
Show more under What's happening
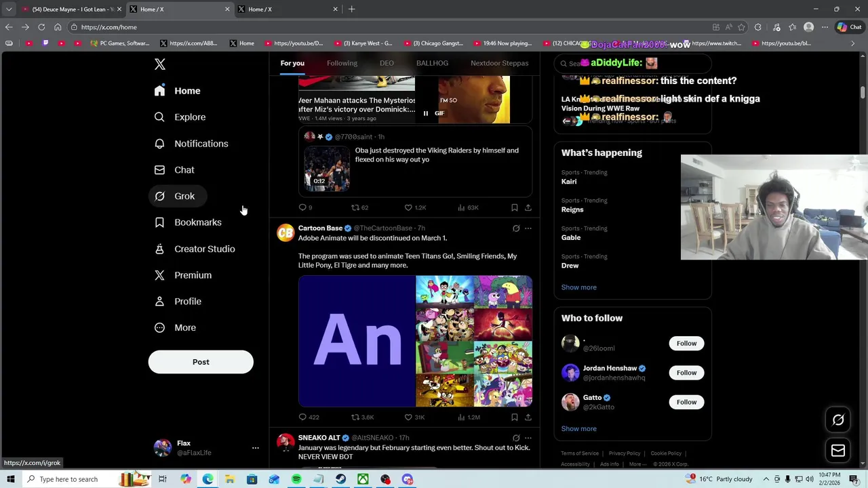(578, 287)
